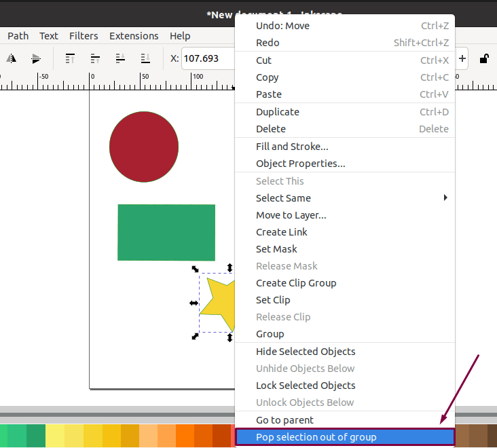Open Object Properties dialog
The image size is (497, 448).
[x=345, y=164]
